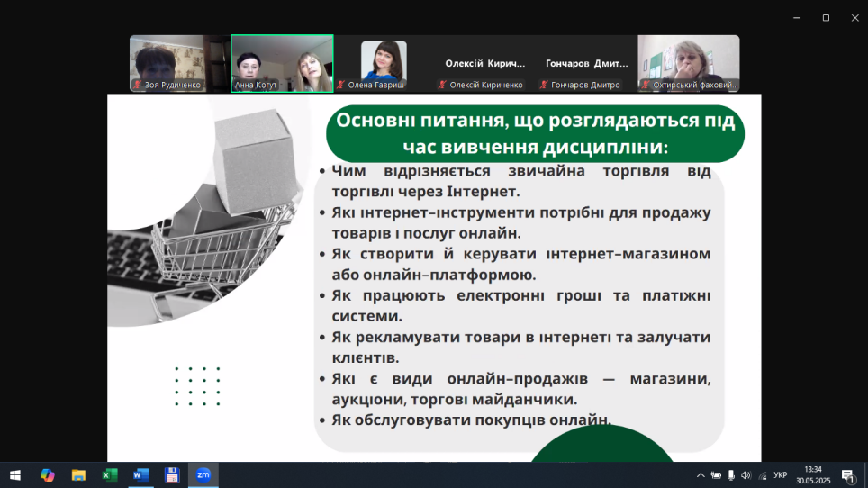
Task: Select Анна Когут's active video thumbnail
Action: 282,64
